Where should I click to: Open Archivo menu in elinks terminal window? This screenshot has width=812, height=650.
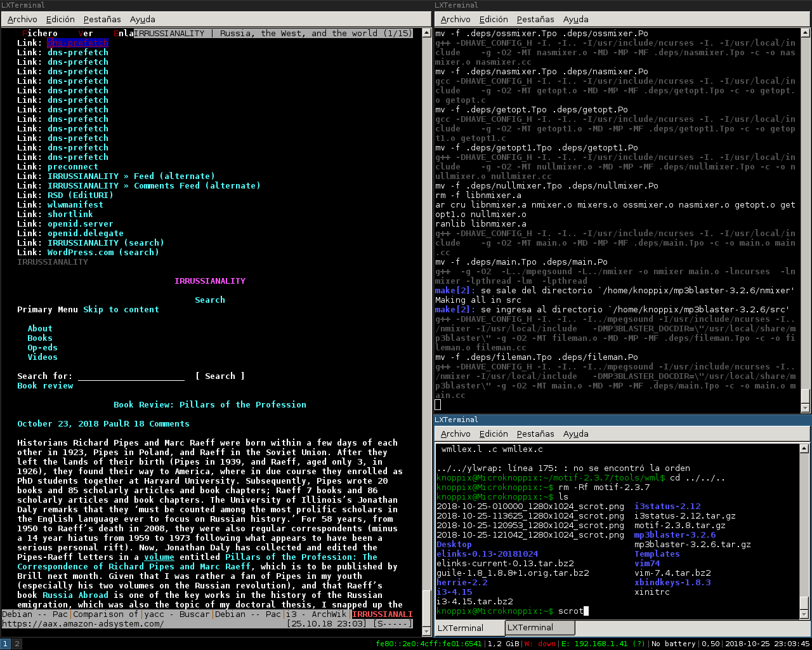[22, 19]
